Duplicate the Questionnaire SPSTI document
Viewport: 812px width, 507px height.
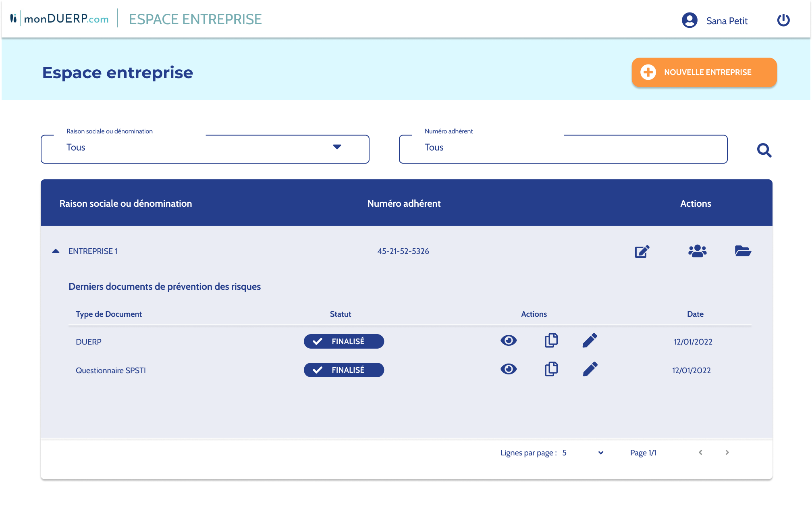[551, 369]
